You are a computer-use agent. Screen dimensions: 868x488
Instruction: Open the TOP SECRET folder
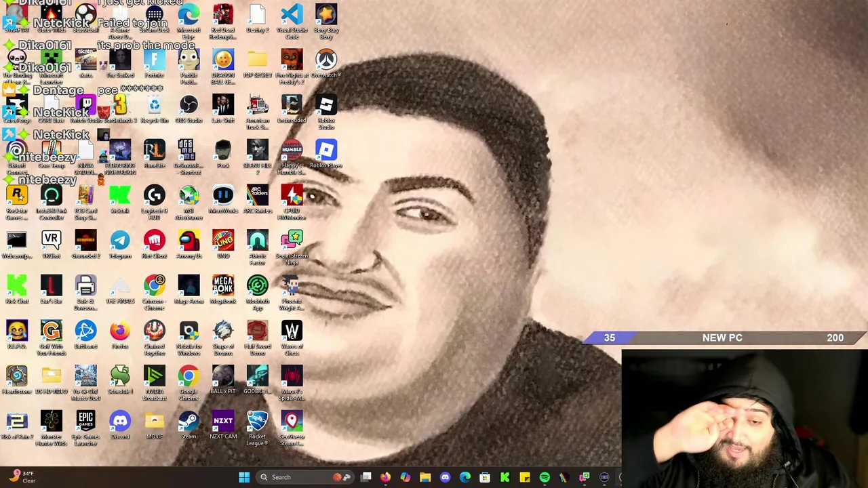pyautogui.click(x=258, y=64)
